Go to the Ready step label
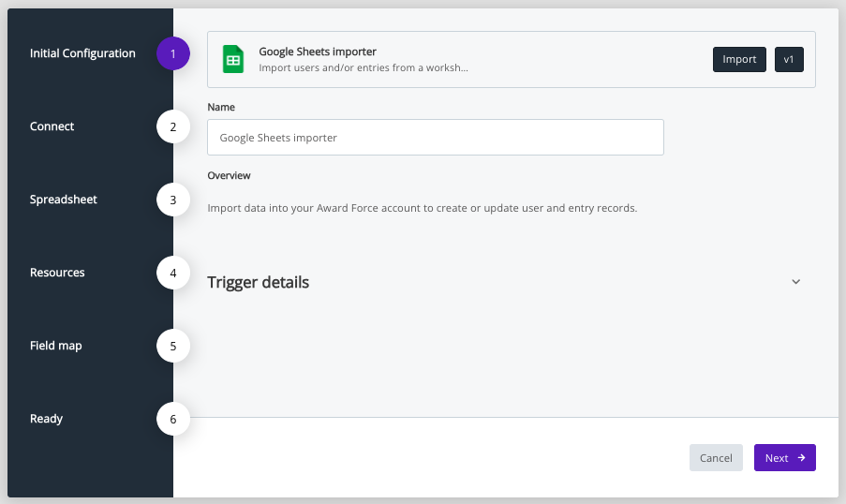846x504 pixels. click(47, 419)
